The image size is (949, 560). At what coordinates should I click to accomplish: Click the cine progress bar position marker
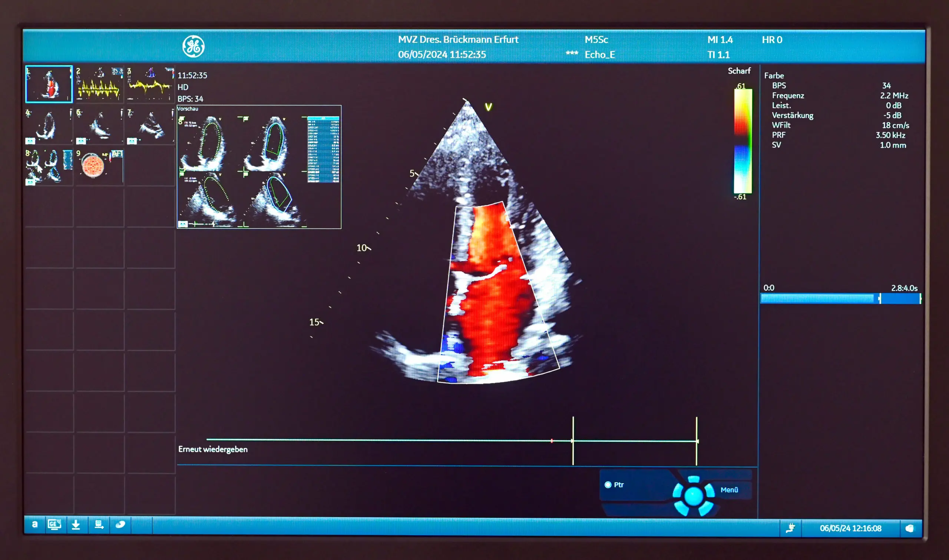880,298
